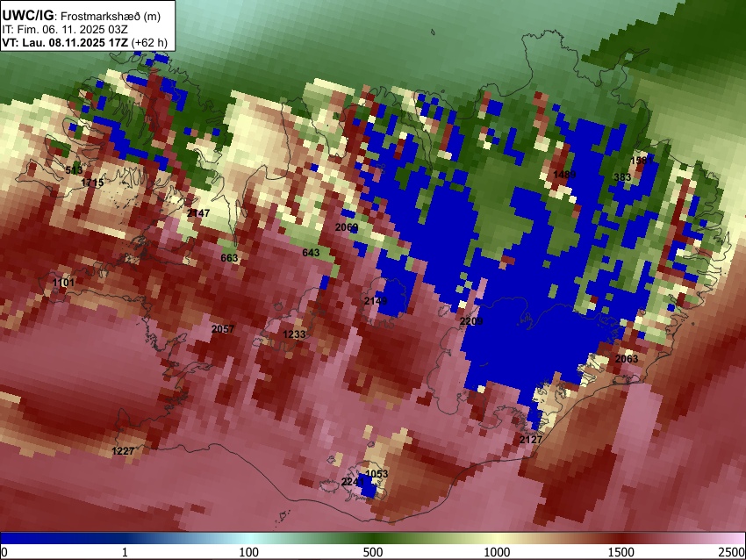Click the map value 2063
The width and height of the screenshot is (746, 560).
627,359
